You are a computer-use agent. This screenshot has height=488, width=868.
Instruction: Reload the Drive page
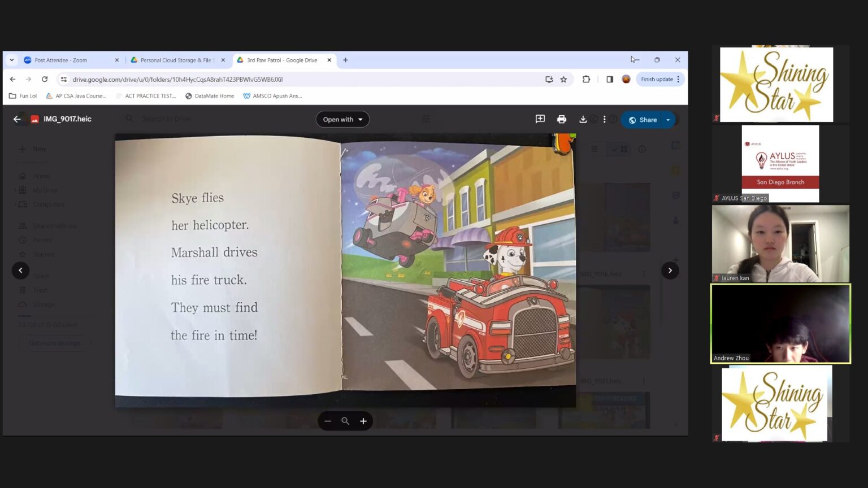click(45, 79)
